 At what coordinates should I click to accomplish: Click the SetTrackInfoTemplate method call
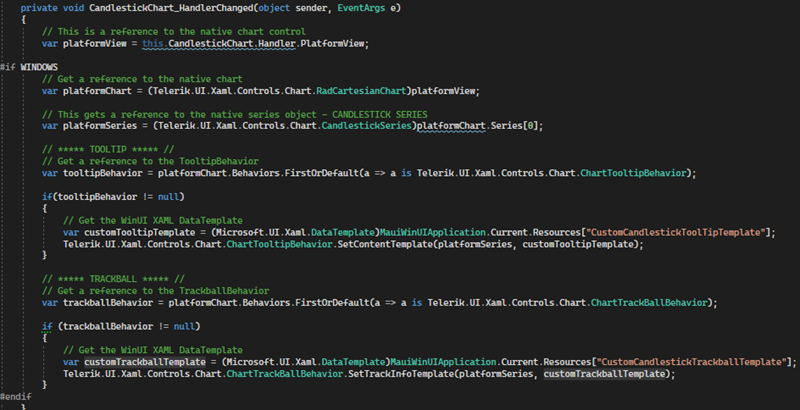pyautogui.click(x=401, y=374)
